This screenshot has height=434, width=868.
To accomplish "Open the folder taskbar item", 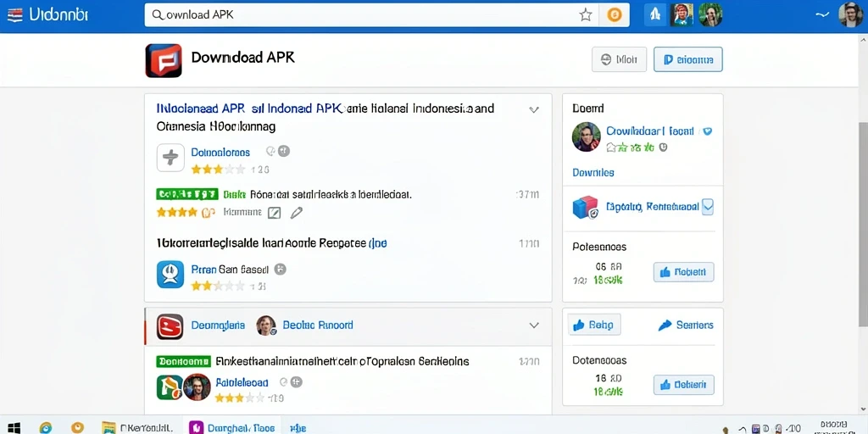I will coord(138,427).
